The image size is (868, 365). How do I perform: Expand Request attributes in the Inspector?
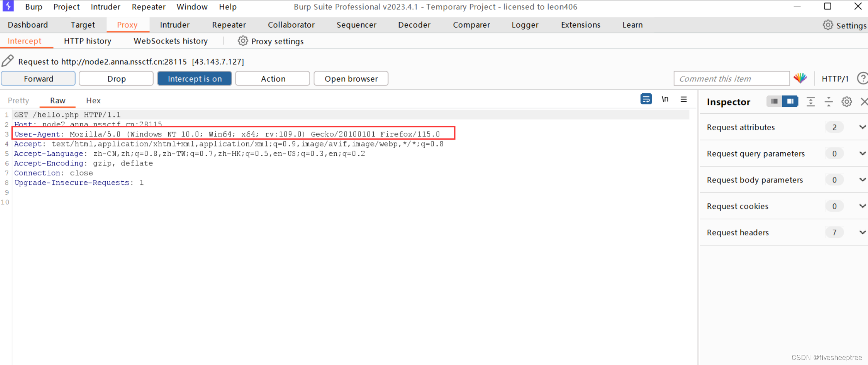pos(862,127)
